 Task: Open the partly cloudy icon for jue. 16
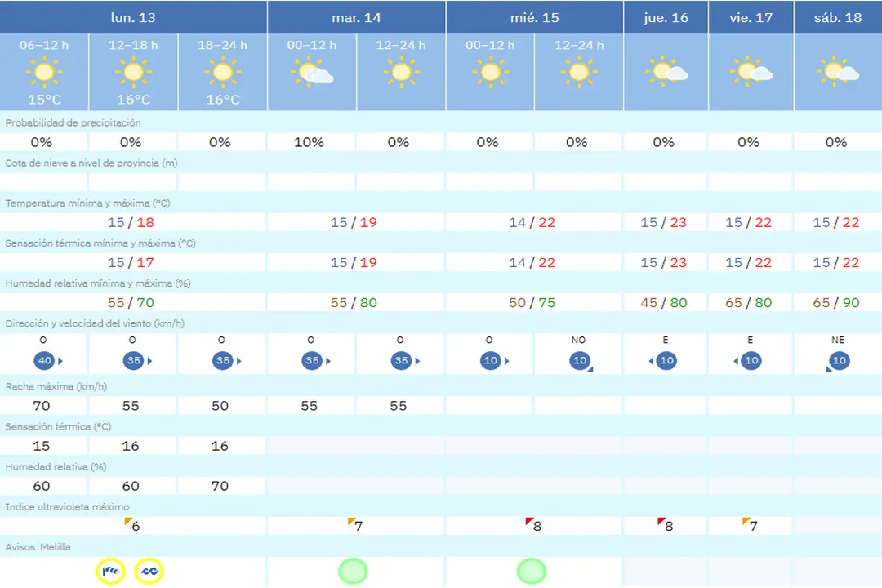tap(666, 72)
